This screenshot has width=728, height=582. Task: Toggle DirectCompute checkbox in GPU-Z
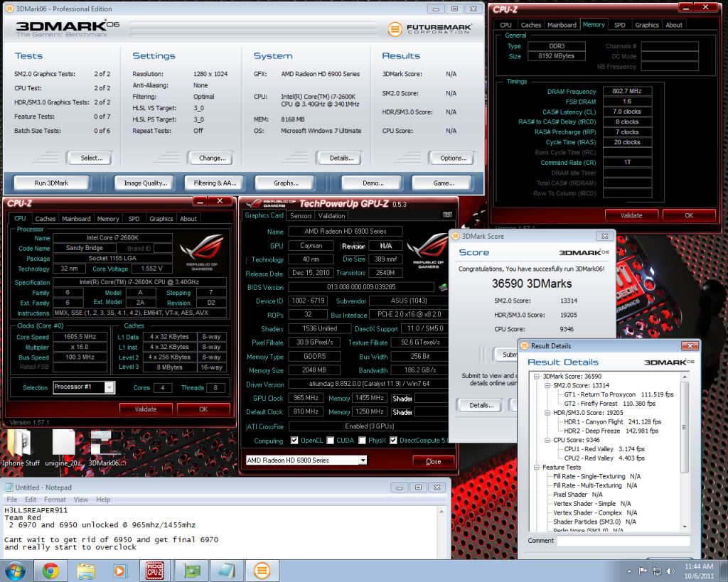393,440
